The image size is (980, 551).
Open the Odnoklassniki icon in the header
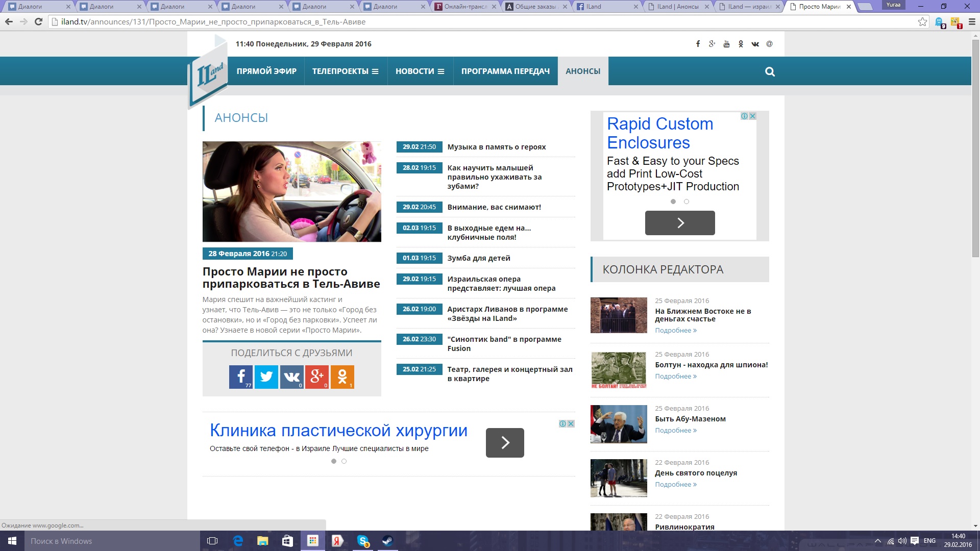[741, 44]
